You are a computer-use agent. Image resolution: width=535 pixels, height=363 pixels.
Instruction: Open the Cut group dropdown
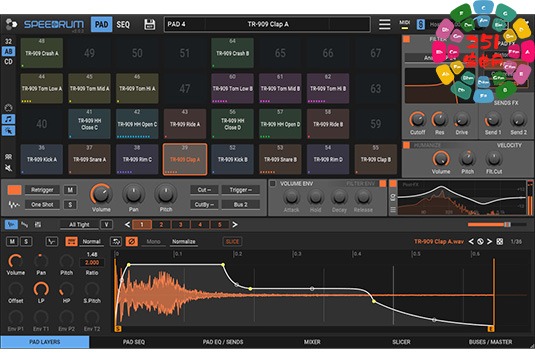[204, 190]
